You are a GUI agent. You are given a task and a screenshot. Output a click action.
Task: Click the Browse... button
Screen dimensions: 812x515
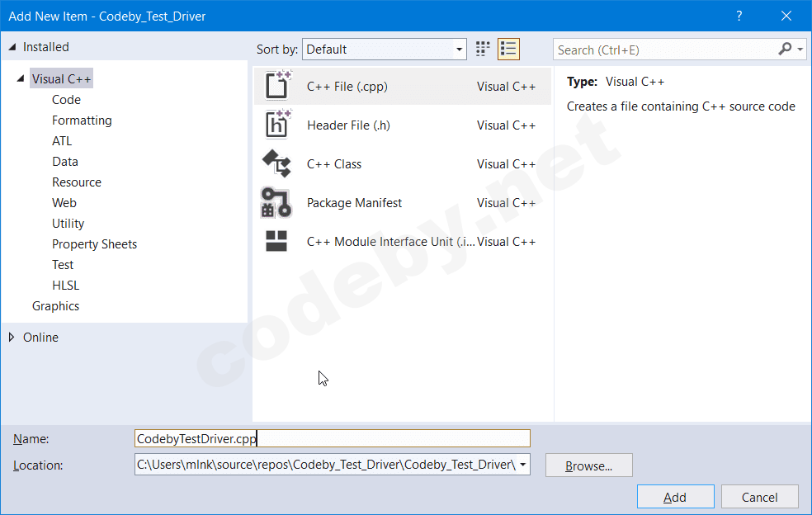[588, 465]
